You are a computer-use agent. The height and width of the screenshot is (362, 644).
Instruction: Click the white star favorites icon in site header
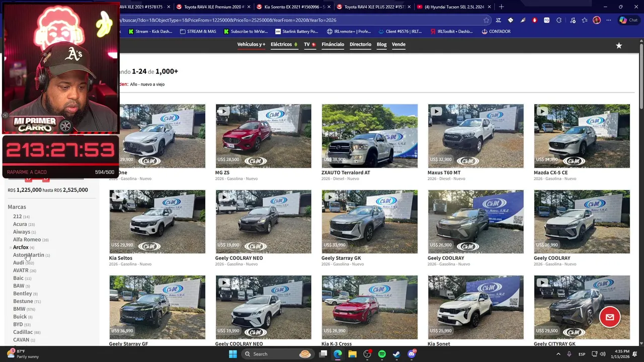619,45
